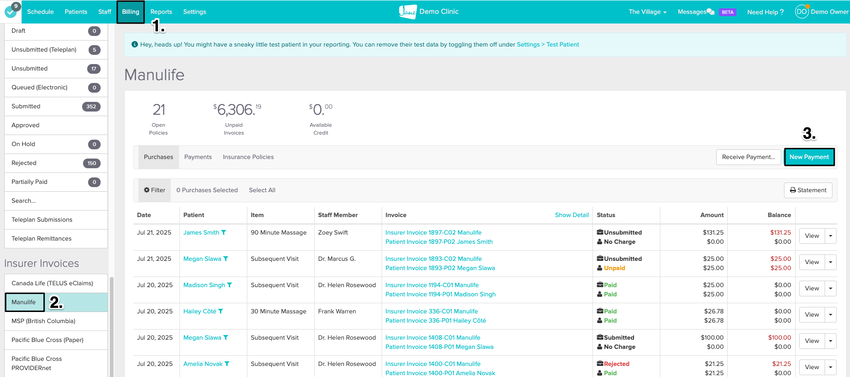Viewport: 850px width, 377px height.
Task: Open Search... in billing sidebar
Action: pos(56,201)
